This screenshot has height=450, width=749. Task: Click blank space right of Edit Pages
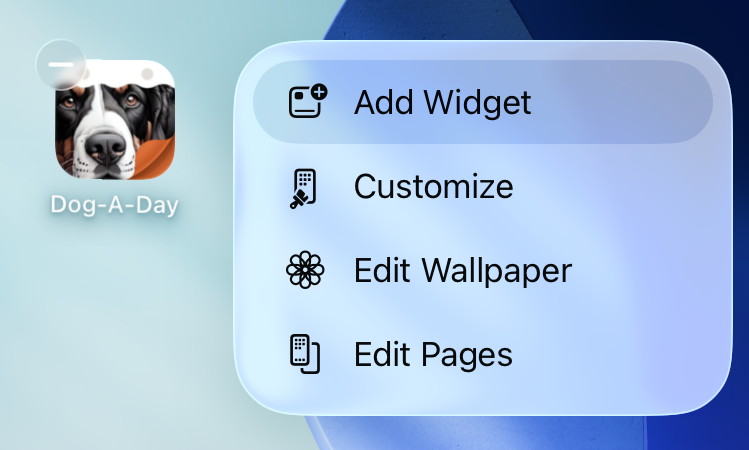click(616, 355)
